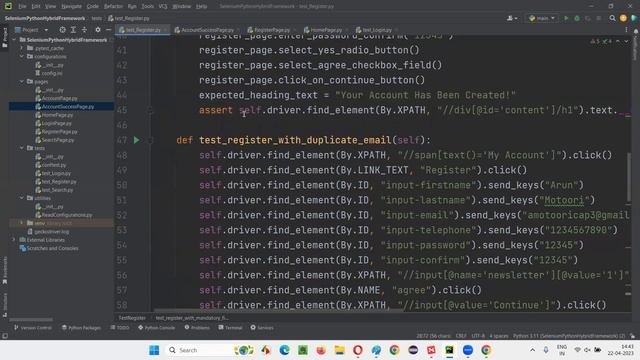Open the VCS menu
640x360 pixels.
coord(163,7)
